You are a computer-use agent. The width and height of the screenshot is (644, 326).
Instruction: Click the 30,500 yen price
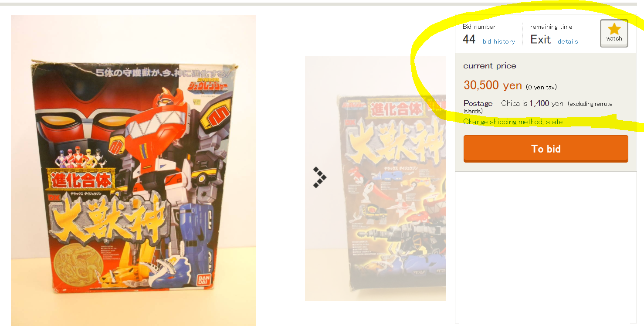tap(492, 85)
